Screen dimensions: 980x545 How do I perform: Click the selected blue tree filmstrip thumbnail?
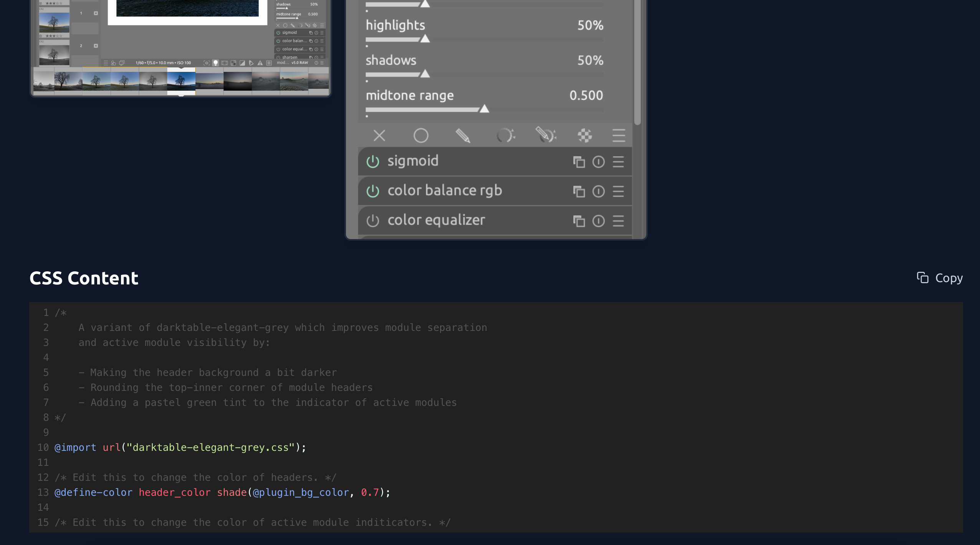181,80
